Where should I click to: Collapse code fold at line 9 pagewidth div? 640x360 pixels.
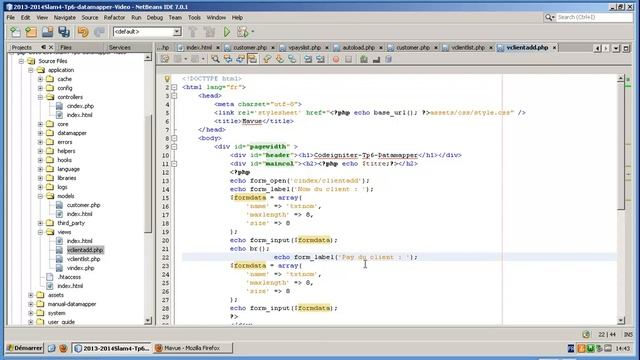click(174, 147)
